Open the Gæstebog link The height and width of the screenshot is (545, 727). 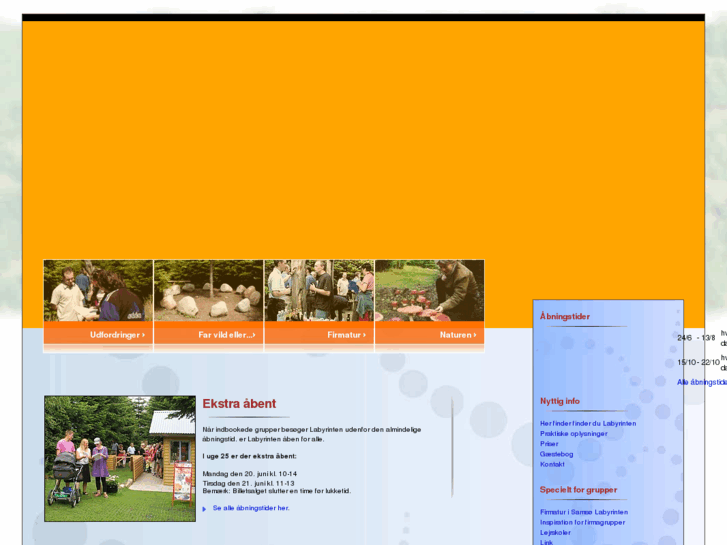[x=556, y=454]
